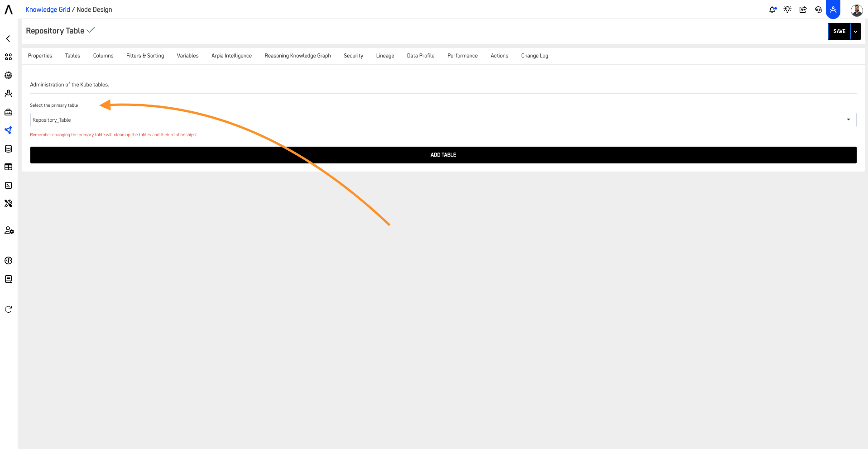Open the Reasoning Knowledge Graph tab
Screen dimensions: 868x449
pos(297,56)
